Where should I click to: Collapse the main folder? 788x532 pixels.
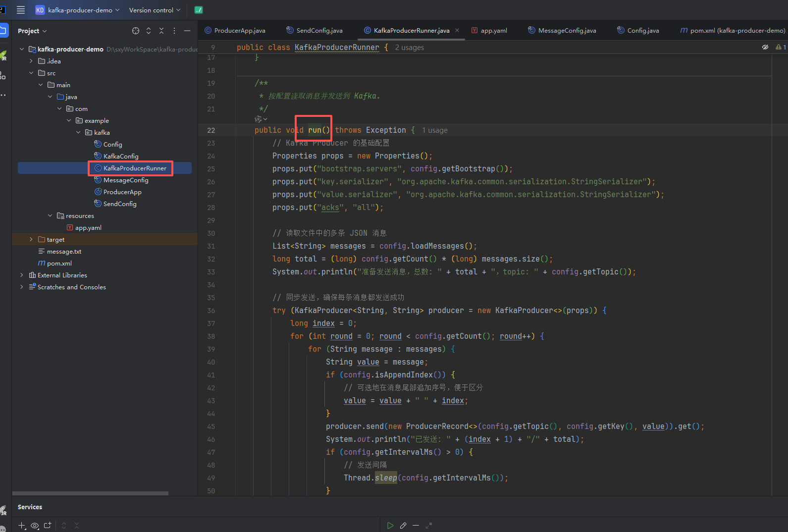[41, 85]
